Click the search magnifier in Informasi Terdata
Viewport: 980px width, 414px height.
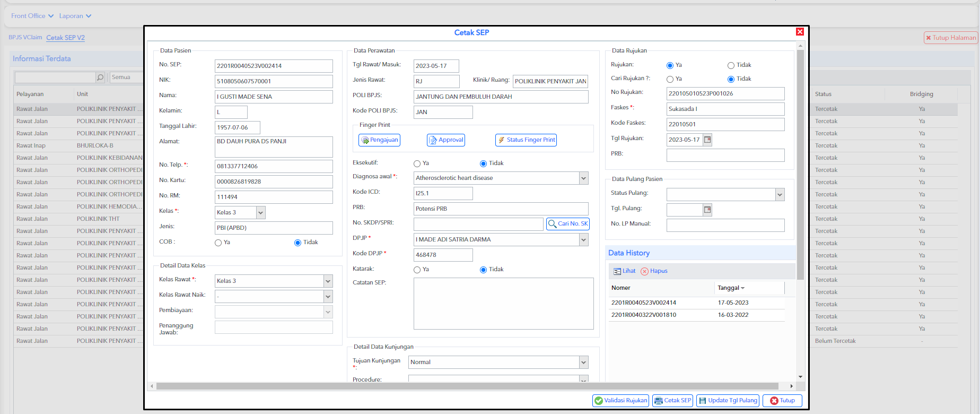coord(100,77)
